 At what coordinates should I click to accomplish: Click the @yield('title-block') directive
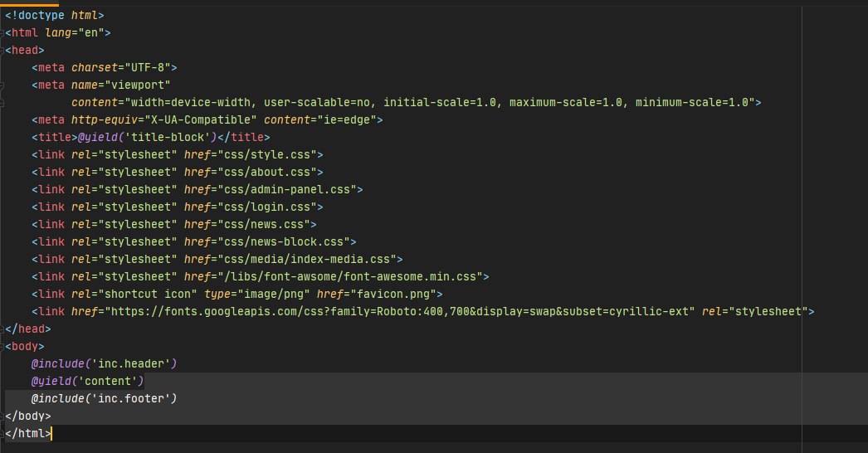(x=147, y=138)
